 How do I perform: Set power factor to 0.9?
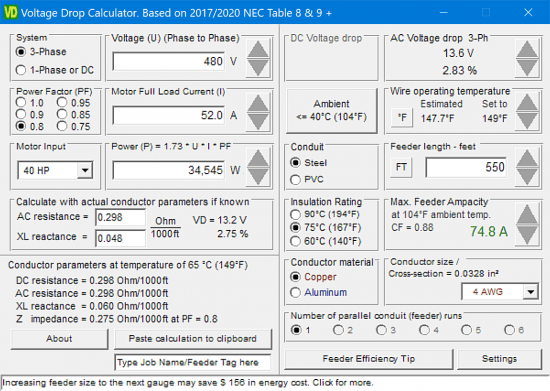tap(30, 115)
